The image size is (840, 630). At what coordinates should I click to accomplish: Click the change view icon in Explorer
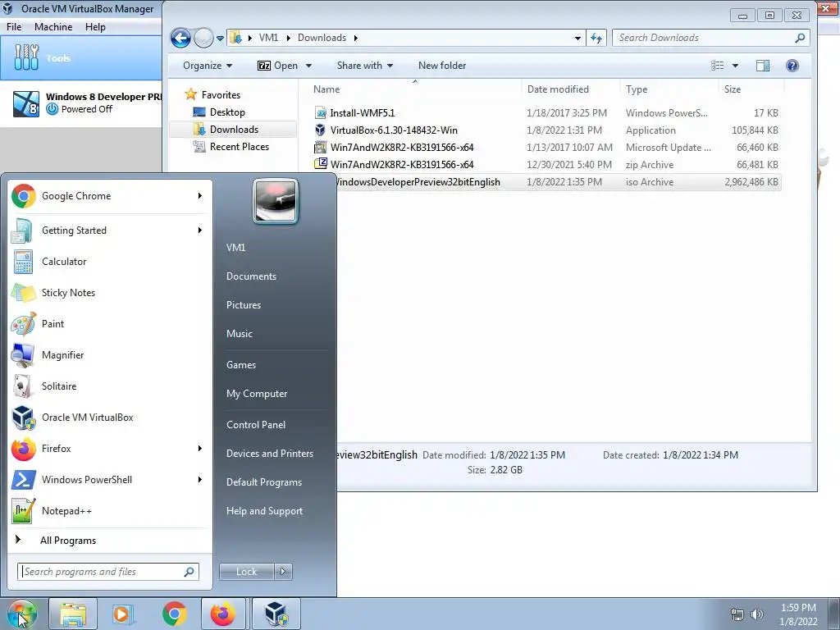[x=717, y=66]
